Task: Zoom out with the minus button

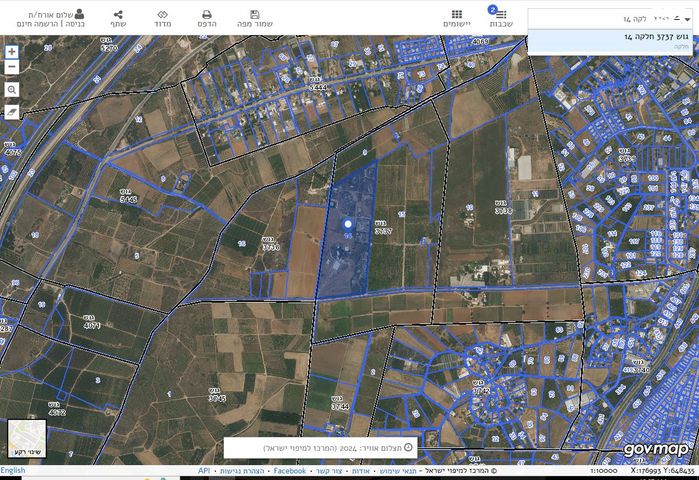Action: point(12,67)
